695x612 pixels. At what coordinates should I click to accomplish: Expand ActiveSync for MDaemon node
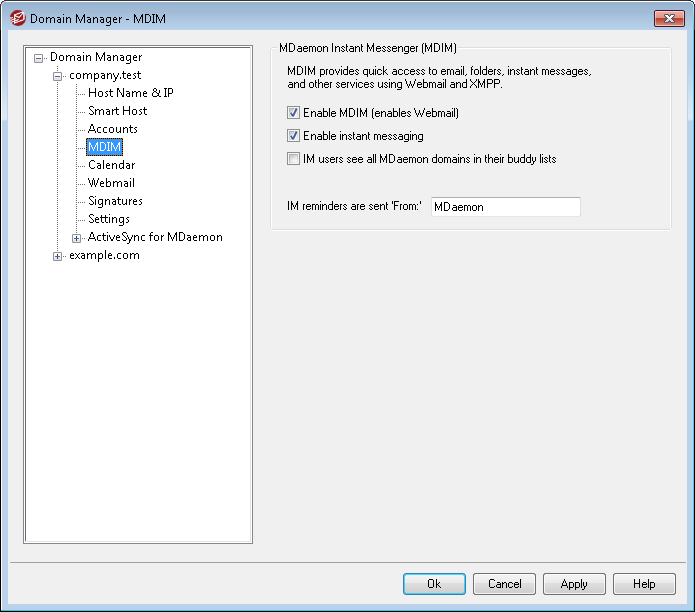point(76,238)
